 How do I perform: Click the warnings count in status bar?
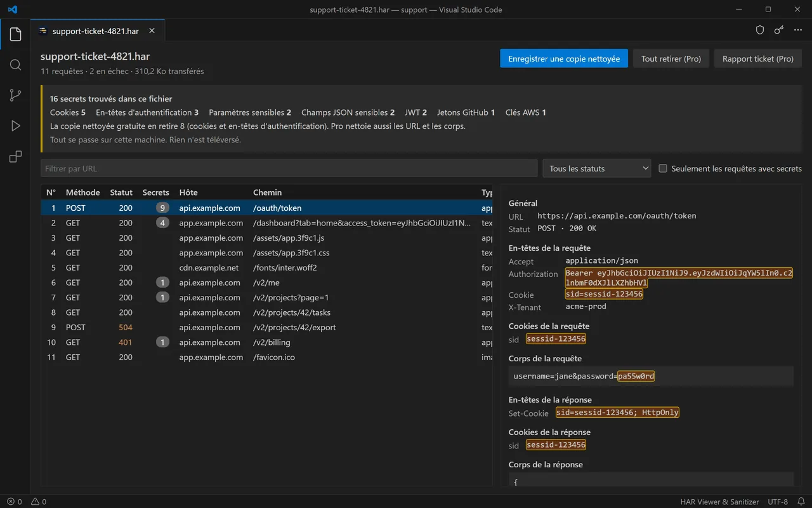(x=38, y=502)
